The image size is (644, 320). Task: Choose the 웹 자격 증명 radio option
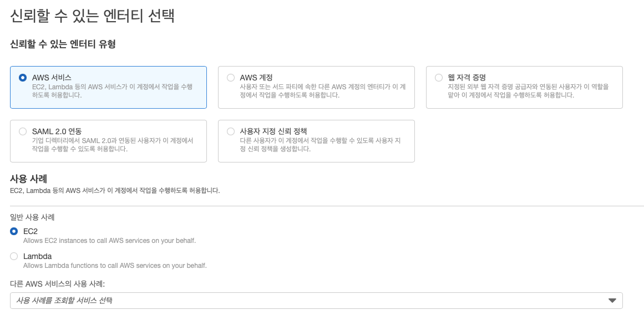tap(439, 78)
